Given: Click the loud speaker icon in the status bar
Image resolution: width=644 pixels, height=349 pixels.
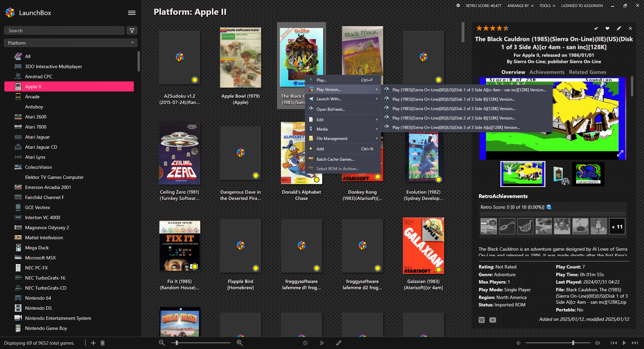Looking at the screenshot, I should (x=597, y=343).
